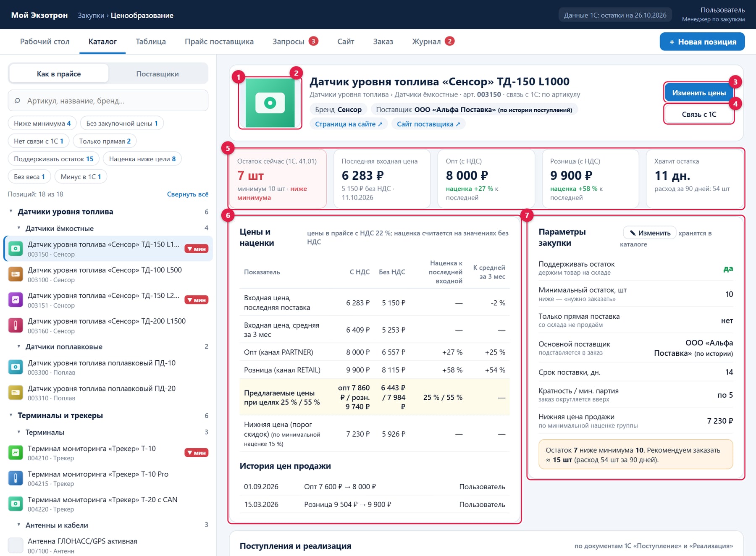756x556 pixels.
Task: Open the Страница на сайте link
Action: (x=349, y=124)
